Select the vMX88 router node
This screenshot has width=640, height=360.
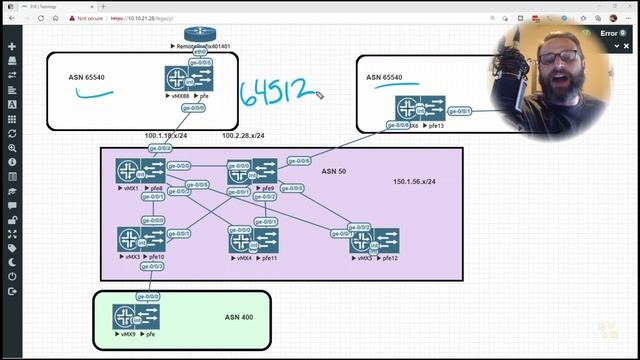tap(176, 79)
